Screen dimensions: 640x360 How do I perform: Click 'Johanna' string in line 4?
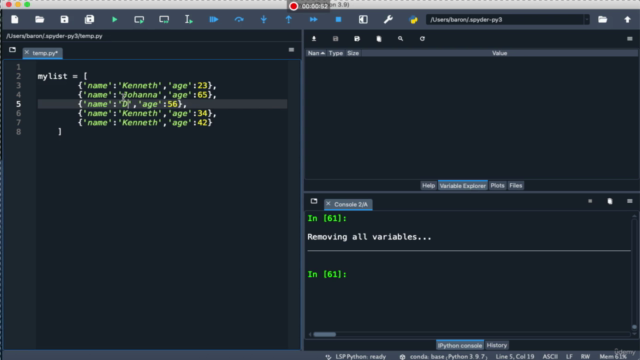(140, 95)
